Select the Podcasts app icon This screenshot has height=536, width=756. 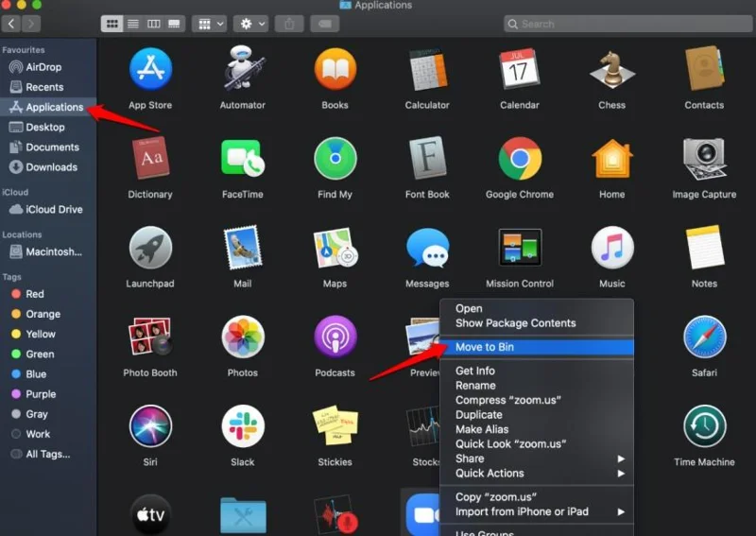(x=335, y=337)
